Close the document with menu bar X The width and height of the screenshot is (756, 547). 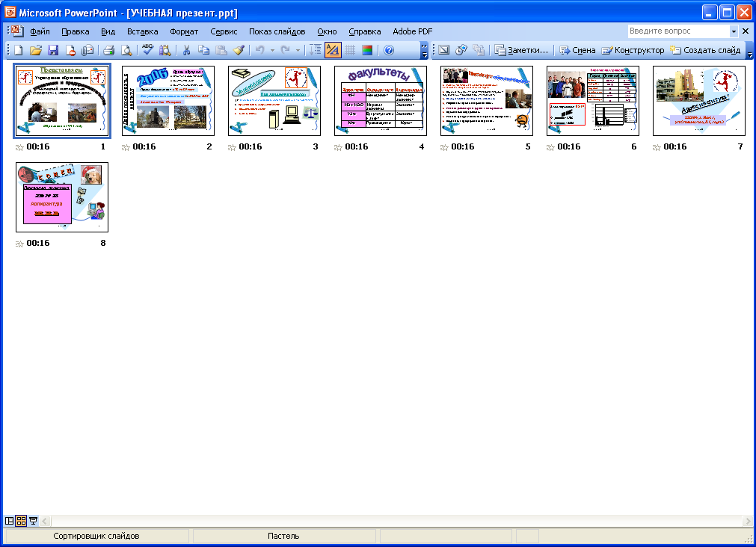coord(746,31)
